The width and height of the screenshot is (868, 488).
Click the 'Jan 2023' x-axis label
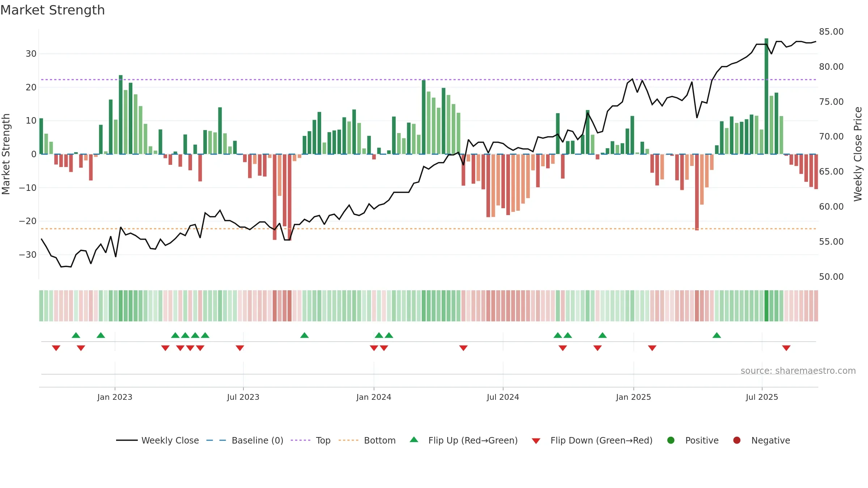coord(115,397)
